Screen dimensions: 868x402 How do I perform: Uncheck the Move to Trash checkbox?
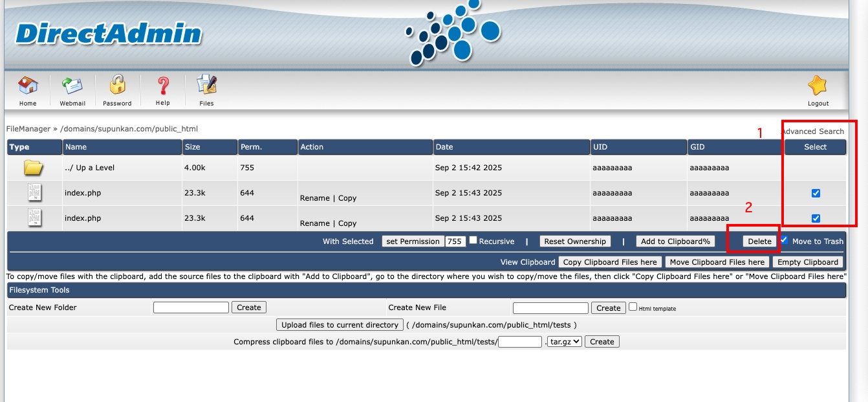[x=784, y=240]
